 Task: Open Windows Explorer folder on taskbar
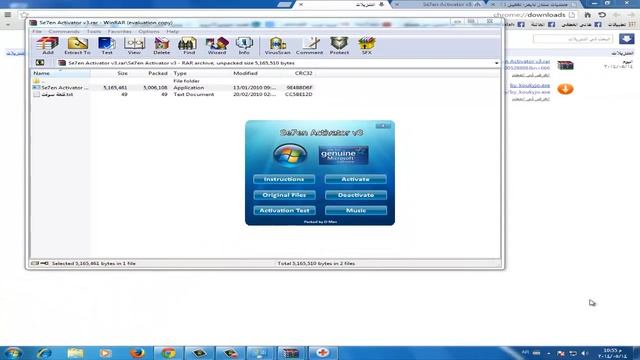click(75, 353)
